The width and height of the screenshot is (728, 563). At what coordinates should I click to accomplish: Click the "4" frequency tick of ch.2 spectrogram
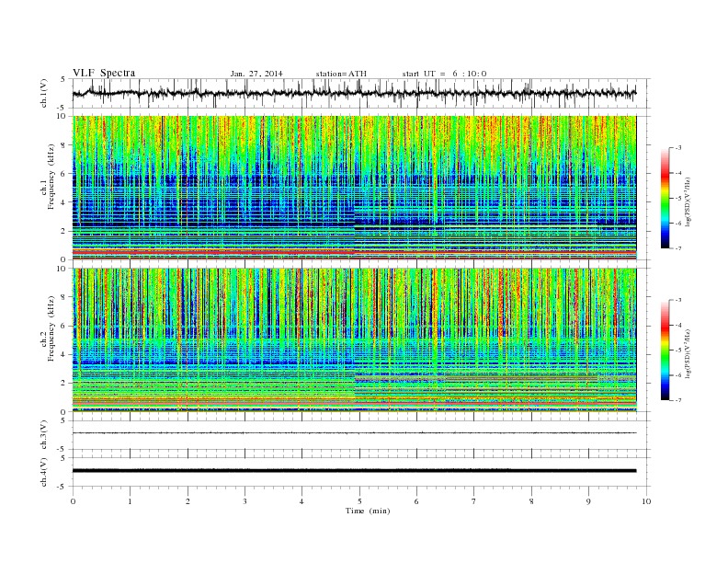tap(63, 354)
